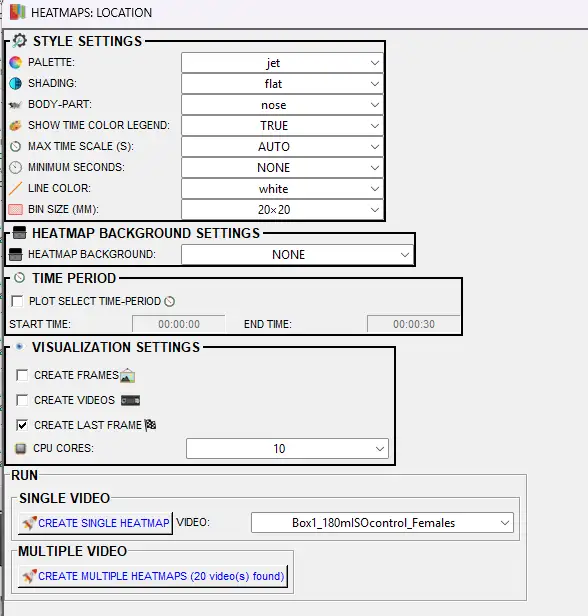Click the CPU CORES: label

pyautogui.click(x=63, y=448)
